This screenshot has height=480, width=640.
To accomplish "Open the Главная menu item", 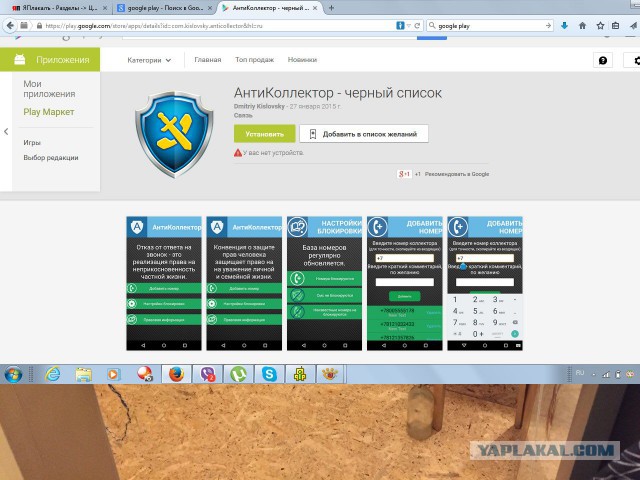I will 208,60.
